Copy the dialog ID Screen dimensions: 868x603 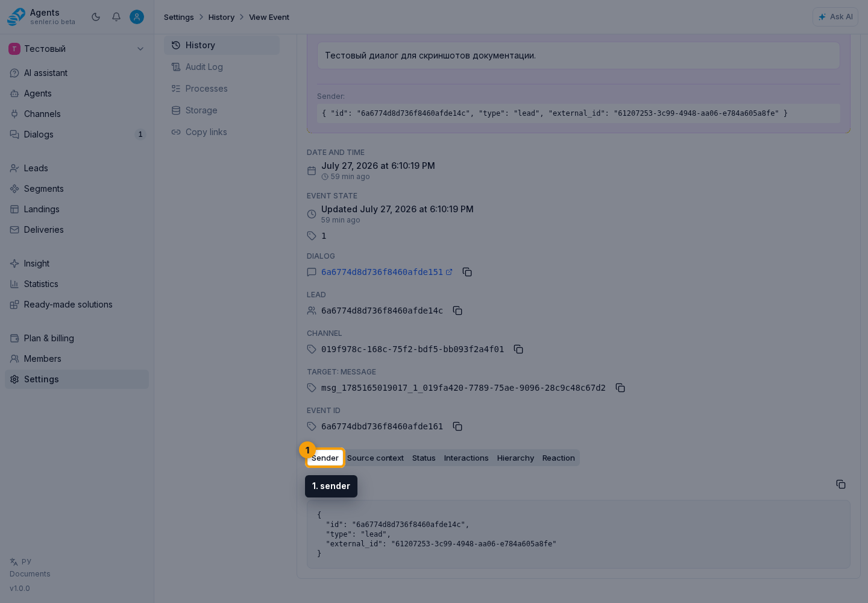coord(467,272)
